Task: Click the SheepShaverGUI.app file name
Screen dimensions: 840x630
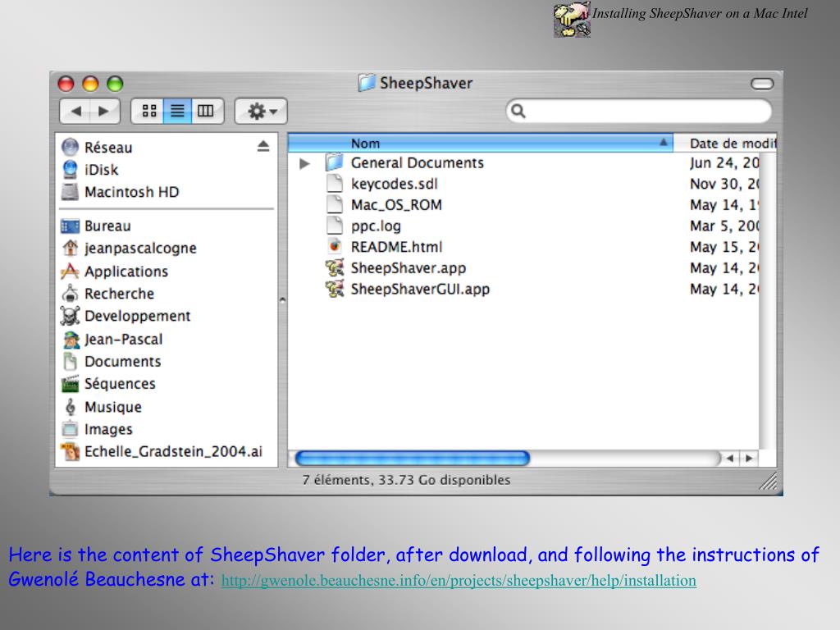Action: point(420,290)
